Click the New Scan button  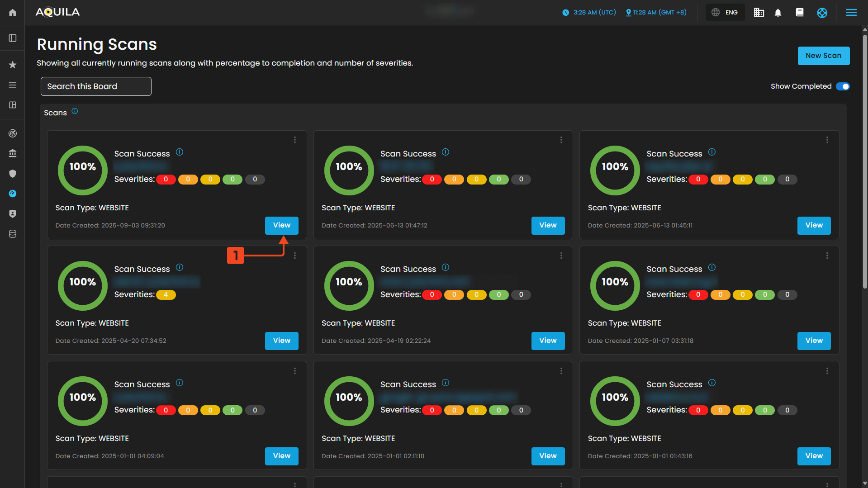tap(823, 56)
